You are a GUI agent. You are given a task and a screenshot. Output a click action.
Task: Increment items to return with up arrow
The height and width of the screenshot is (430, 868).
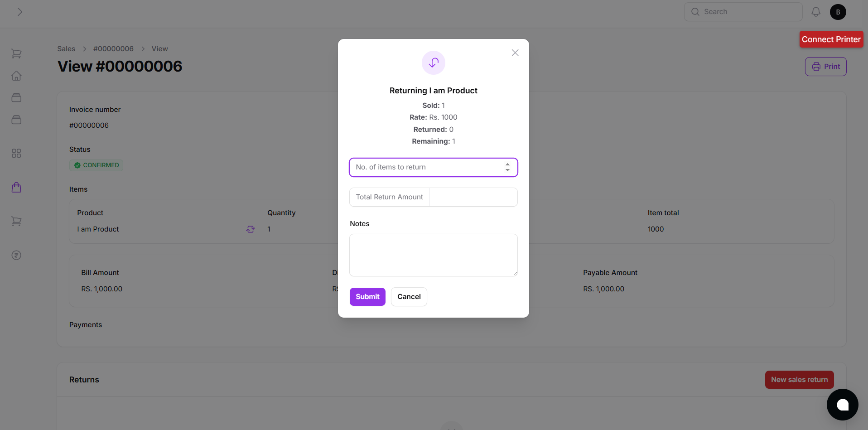coord(507,165)
